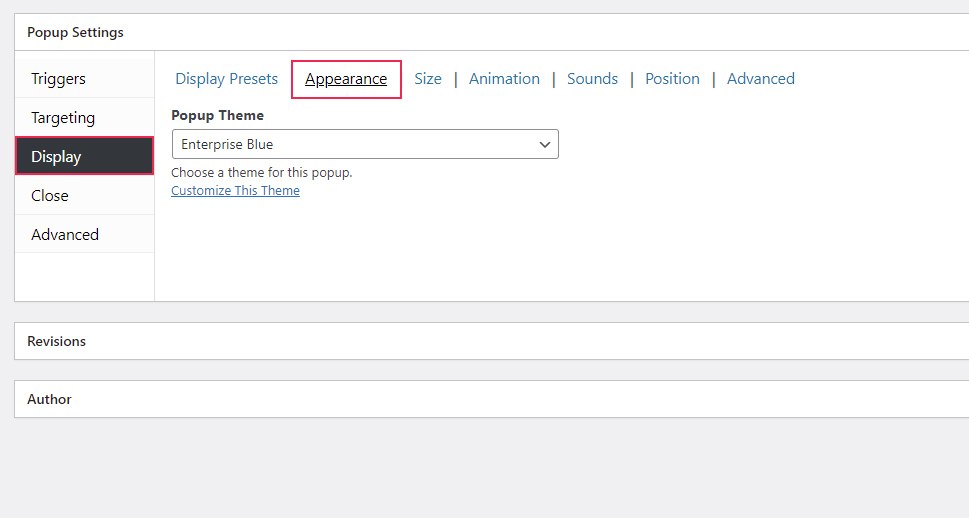Open the Triggers settings section

coord(58,79)
